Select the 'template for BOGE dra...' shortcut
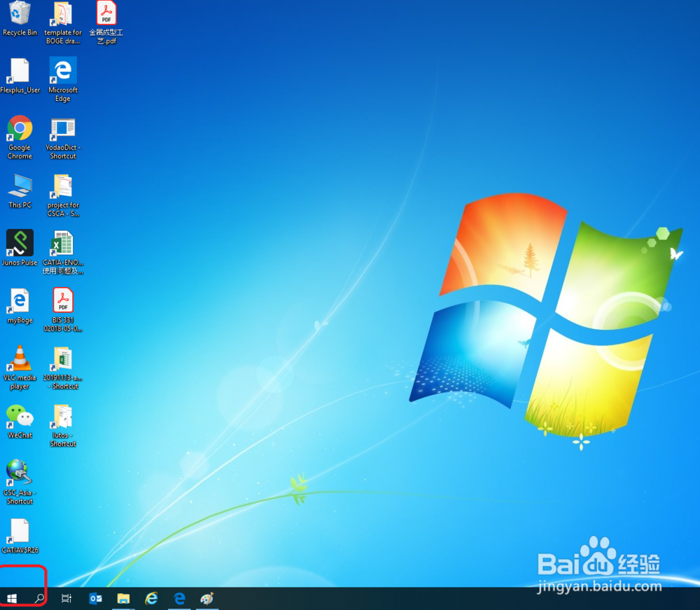The width and height of the screenshot is (700, 610). [x=62, y=13]
